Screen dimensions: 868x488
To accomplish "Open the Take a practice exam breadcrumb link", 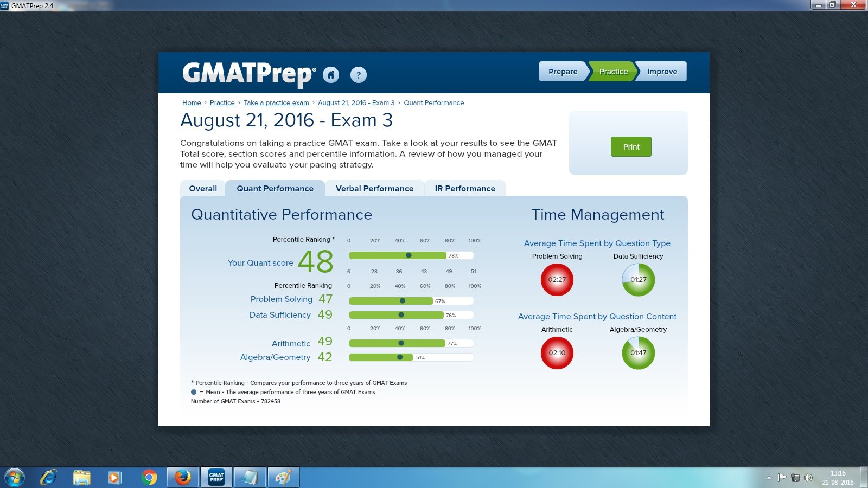I will click(x=276, y=102).
